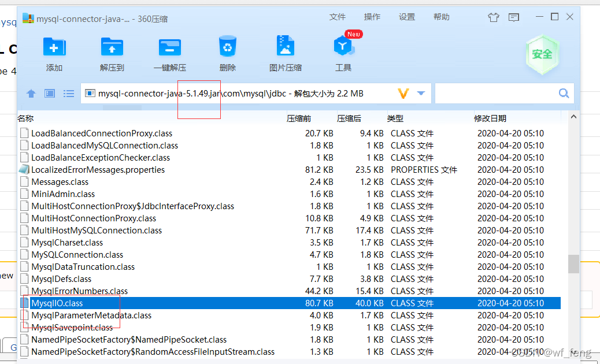This screenshot has height=364, width=600.
Task: Click the feedback message icon in title bar
Action: click(513, 17)
